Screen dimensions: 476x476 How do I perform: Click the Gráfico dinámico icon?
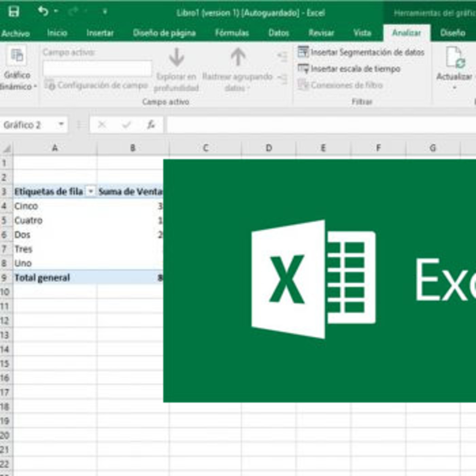point(17,56)
